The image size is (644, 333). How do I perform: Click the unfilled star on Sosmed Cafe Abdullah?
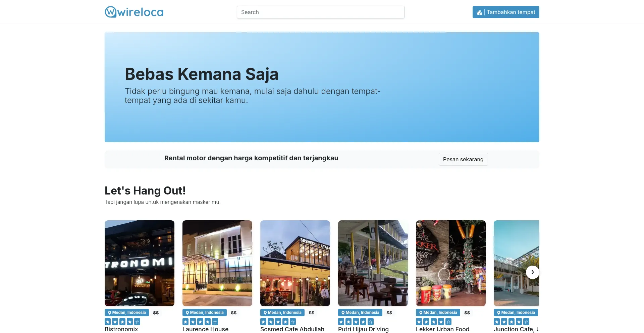(x=293, y=321)
